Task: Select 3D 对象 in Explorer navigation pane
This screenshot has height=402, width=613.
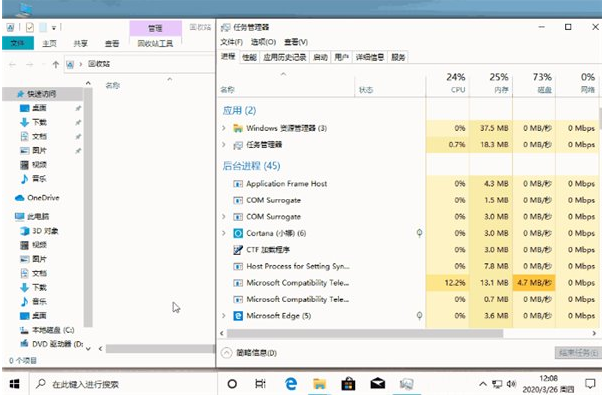Action: tap(39, 231)
